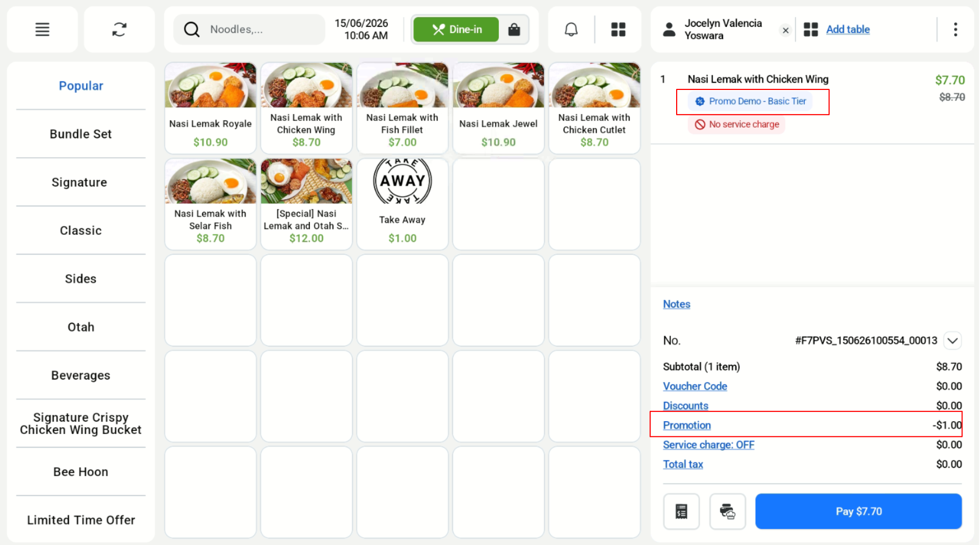This screenshot has height=545, width=980.
Task: Toggle Service charge: OFF setting
Action: 708,445
